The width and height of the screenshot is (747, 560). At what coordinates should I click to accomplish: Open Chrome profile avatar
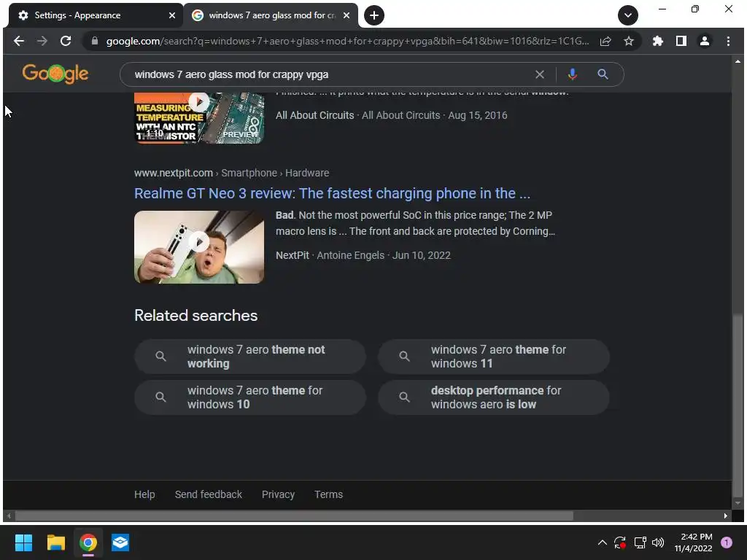(705, 41)
